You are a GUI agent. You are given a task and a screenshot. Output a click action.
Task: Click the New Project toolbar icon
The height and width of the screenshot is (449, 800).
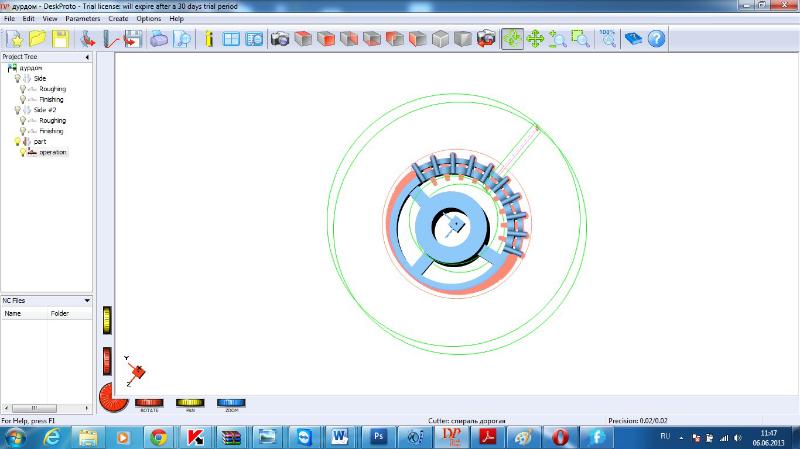coord(16,39)
